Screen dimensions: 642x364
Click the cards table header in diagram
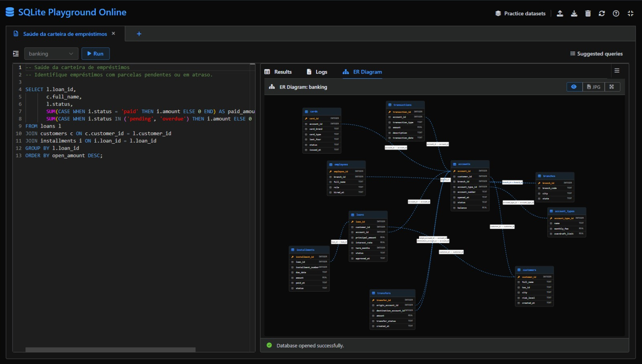pos(322,112)
